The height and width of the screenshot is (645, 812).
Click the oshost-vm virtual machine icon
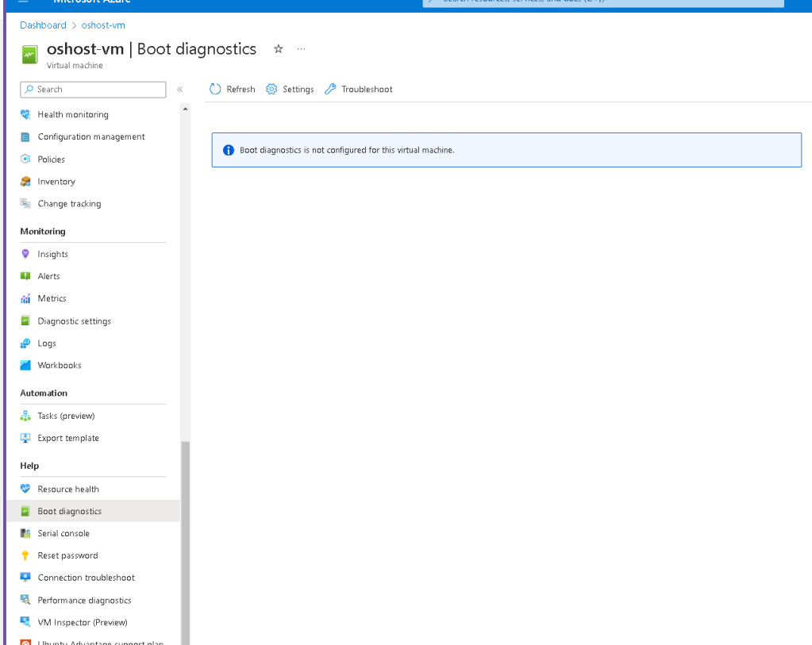[x=29, y=55]
